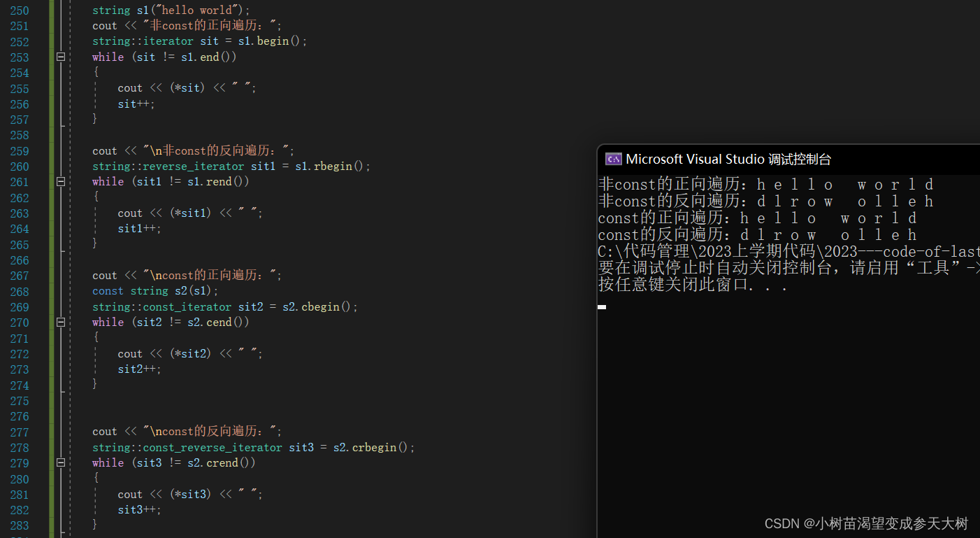Click the sit1++; statement

click(140, 228)
